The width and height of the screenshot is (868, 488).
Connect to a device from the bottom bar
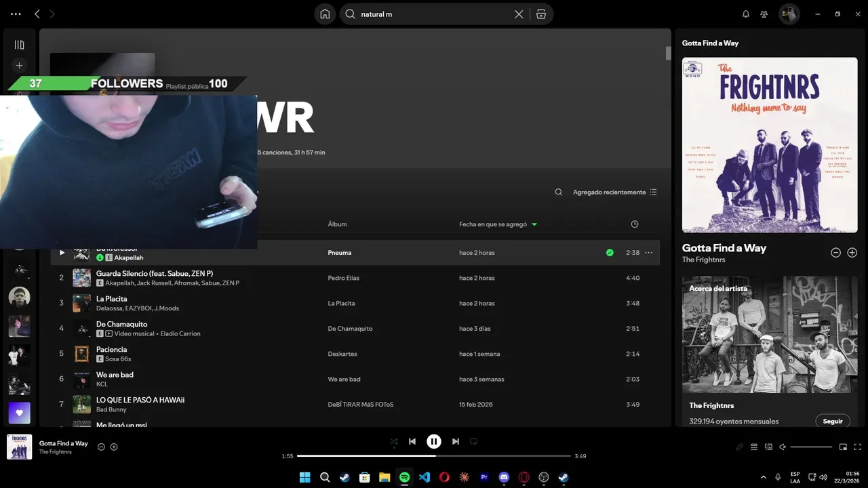click(768, 447)
